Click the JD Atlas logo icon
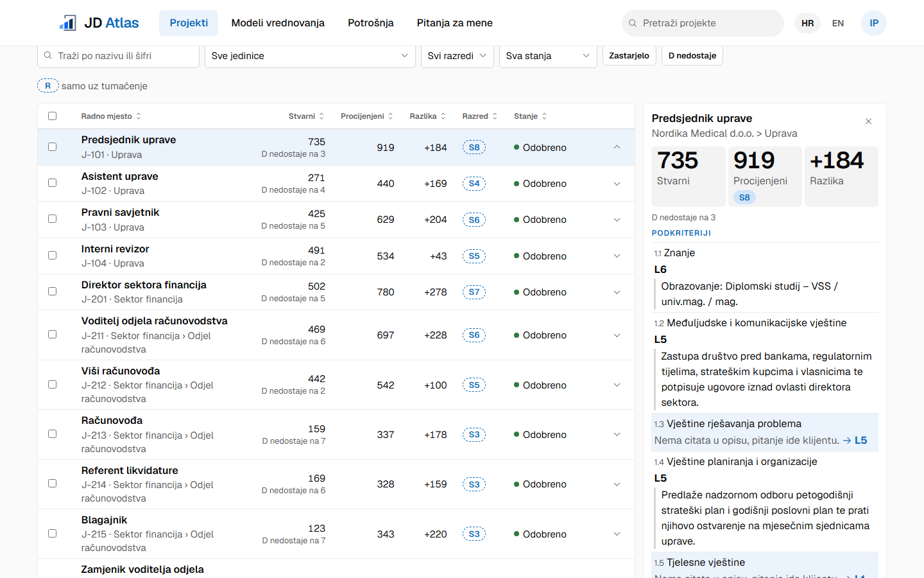The width and height of the screenshot is (924, 578). (x=67, y=23)
